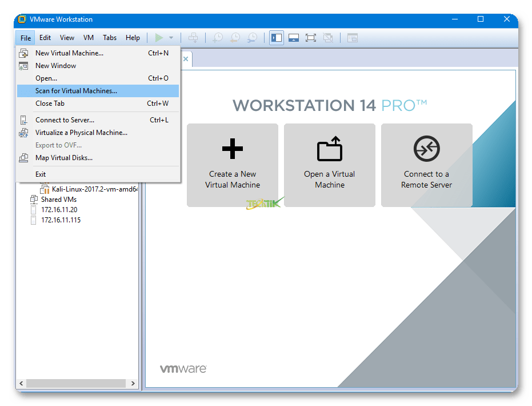The image size is (532, 406).
Task: Select Scan for Virtual Machines menu entry
Action: pos(76,91)
